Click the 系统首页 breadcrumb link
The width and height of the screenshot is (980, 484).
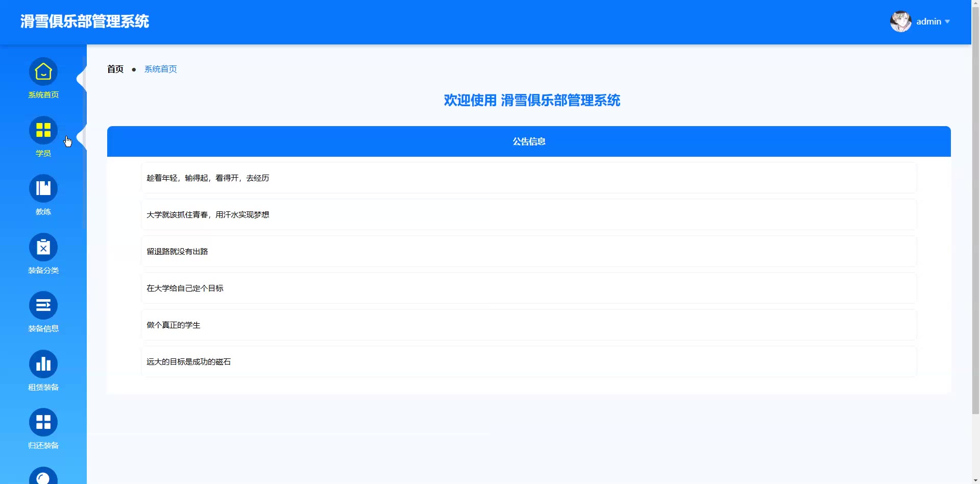point(161,69)
